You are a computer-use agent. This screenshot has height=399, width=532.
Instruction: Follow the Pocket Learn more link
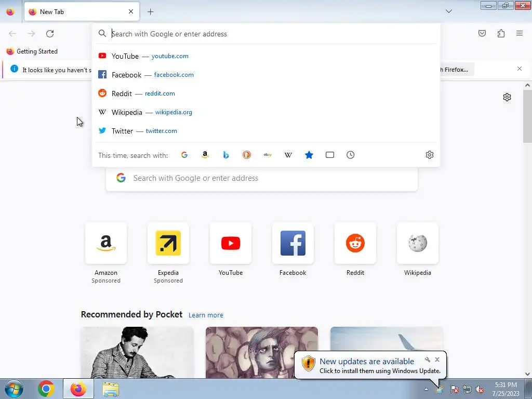coord(206,315)
